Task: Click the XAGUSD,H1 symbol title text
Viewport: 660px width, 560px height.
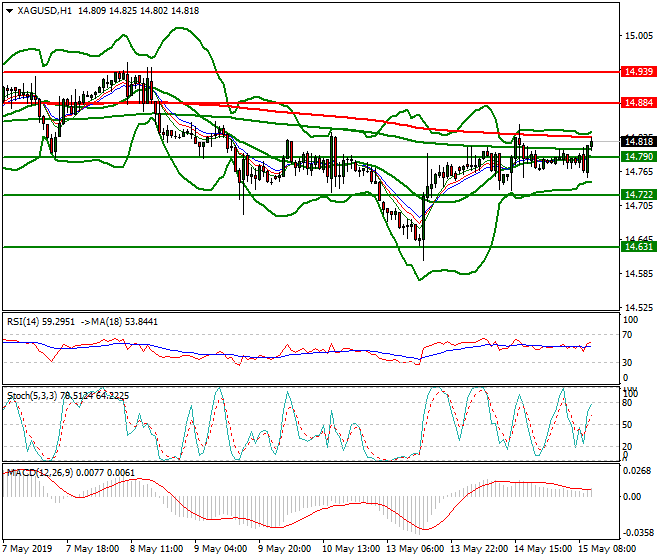Action: tap(44, 11)
